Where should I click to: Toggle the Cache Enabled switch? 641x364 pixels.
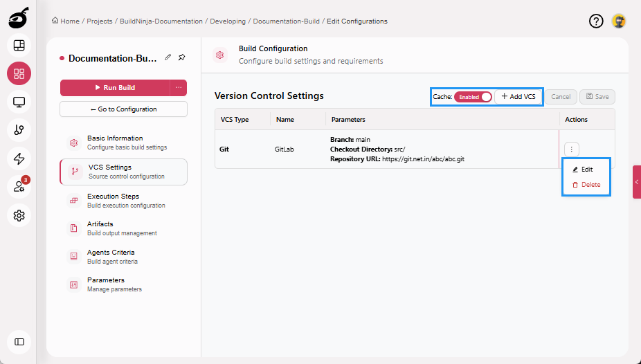coord(473,97)
